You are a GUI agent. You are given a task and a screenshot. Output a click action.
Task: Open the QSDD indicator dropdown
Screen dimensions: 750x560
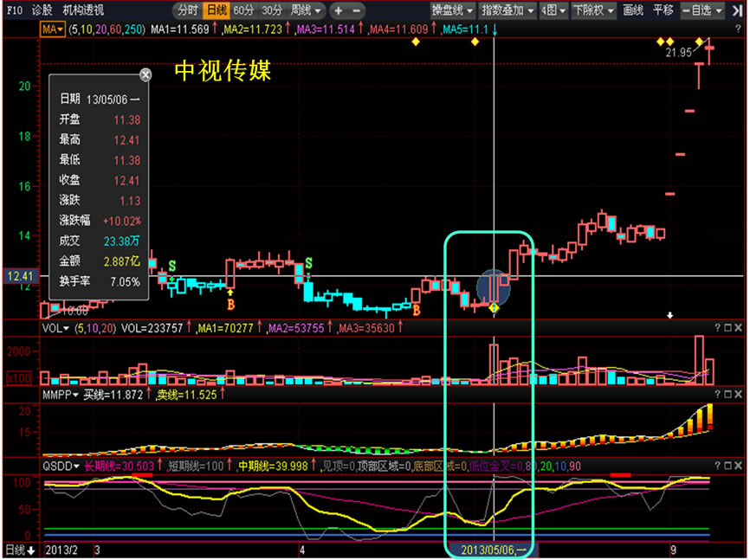61,466
